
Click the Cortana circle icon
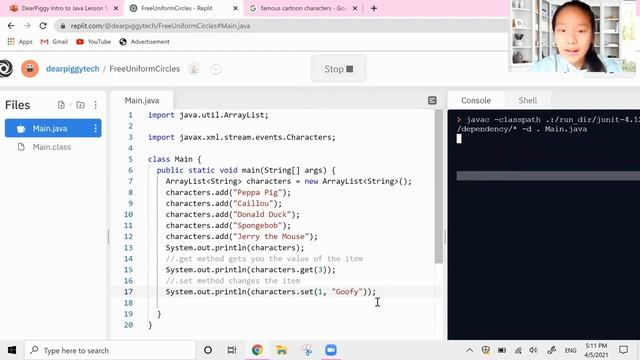coord(208,350)
